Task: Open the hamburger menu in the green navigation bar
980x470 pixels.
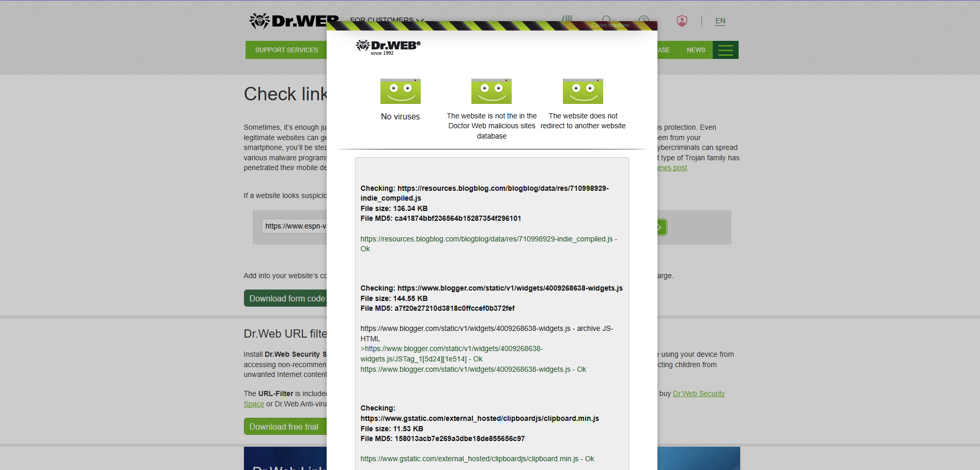Action: coord(725,50)
